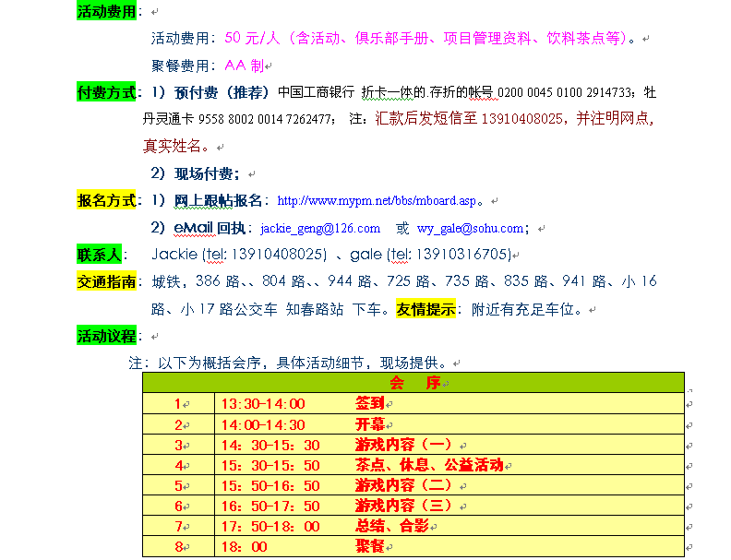Click 总结、合影 agenda entry
Screen dimensions: 731x560
point(391,526)
